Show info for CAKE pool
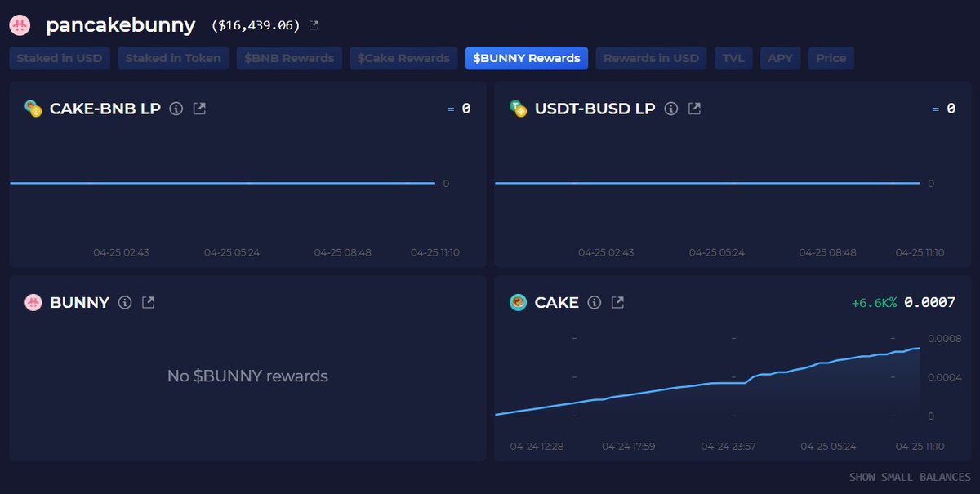Viewport: 980px width, 494px height. [594, 302]
